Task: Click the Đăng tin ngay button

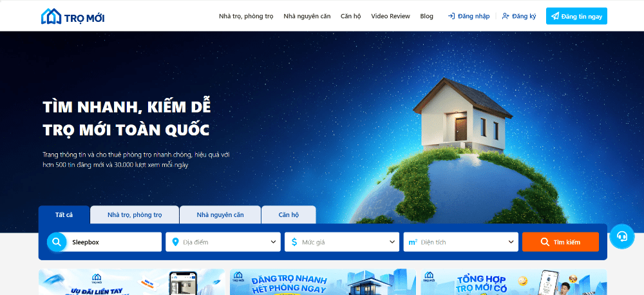Action: [x=576, y=16]
